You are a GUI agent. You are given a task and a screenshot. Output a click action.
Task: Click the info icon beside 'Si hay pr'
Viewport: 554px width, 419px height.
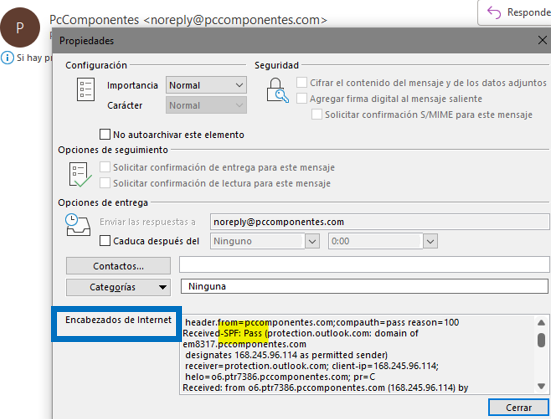[7, 58]
